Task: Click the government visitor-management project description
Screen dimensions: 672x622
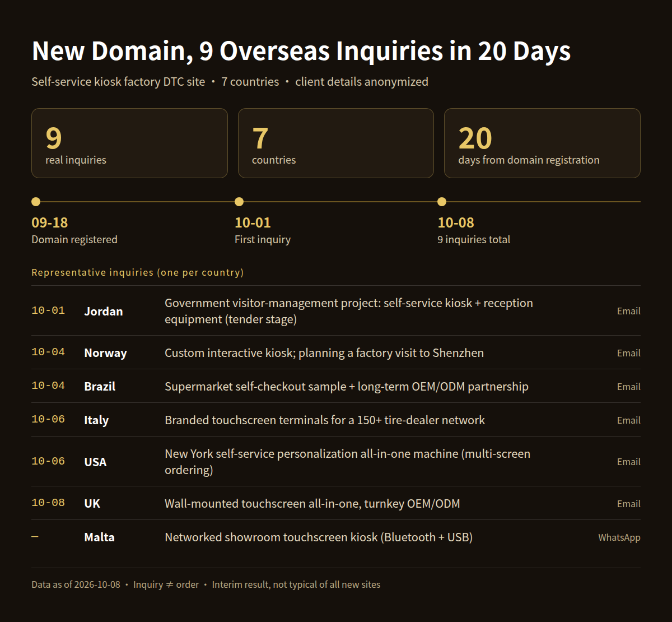Action: point(349,311)
